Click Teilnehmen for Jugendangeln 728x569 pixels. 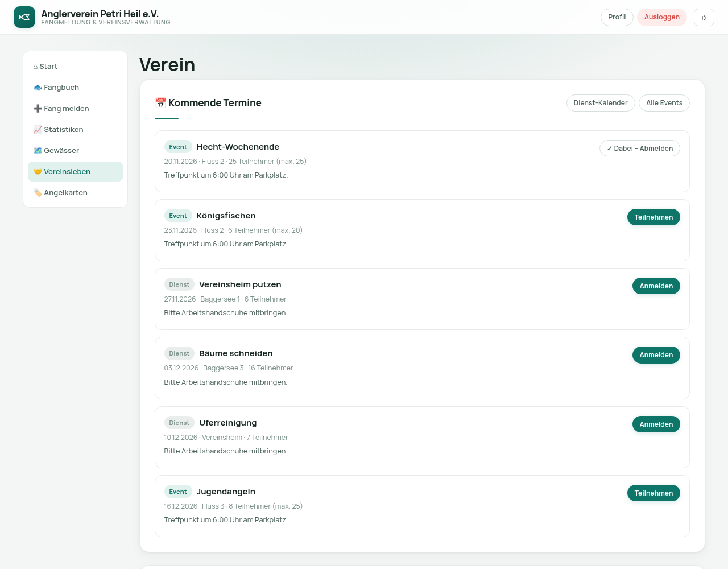(653, 493)
